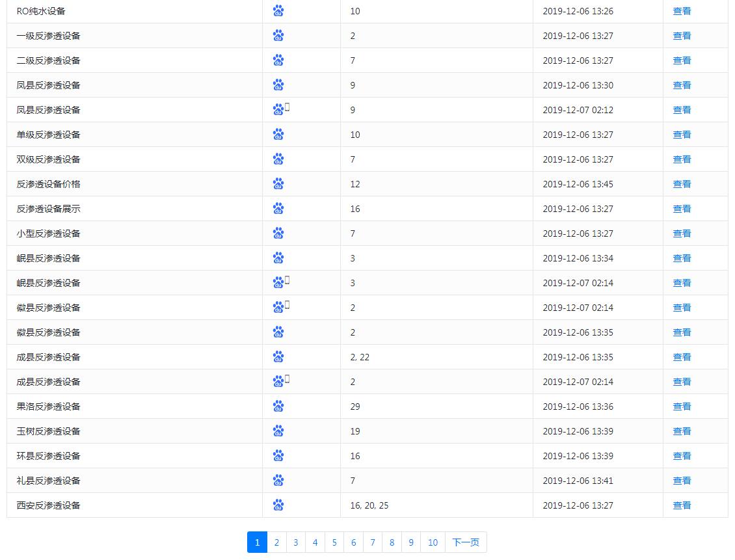Select the Baidu icon beside 小型反渗透设备

[x=278, y=233]
